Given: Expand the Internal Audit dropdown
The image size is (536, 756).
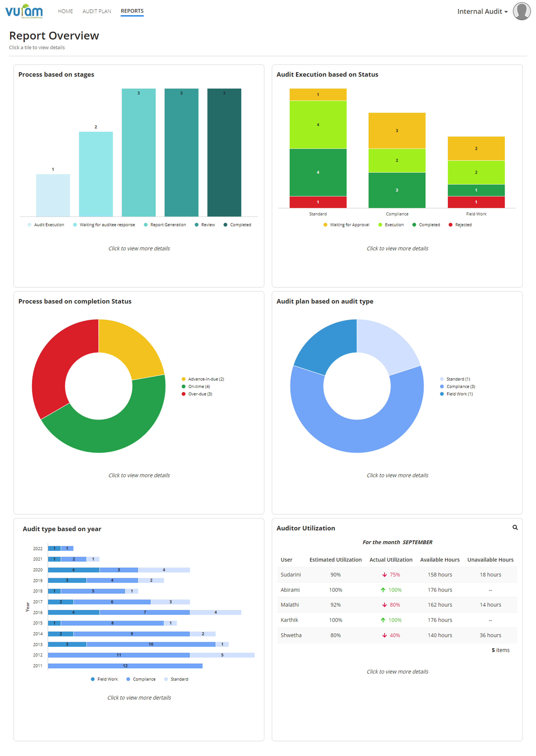Looking at the screenshot, I should pos(482,12).
